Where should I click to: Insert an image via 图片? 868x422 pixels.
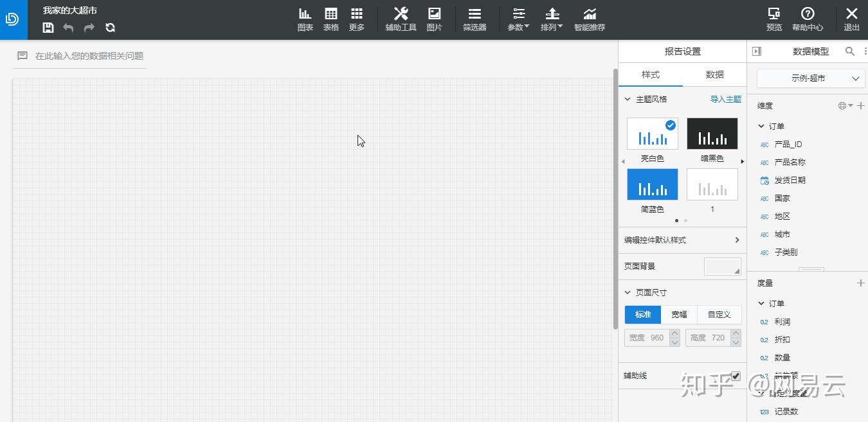coord(435,19)
